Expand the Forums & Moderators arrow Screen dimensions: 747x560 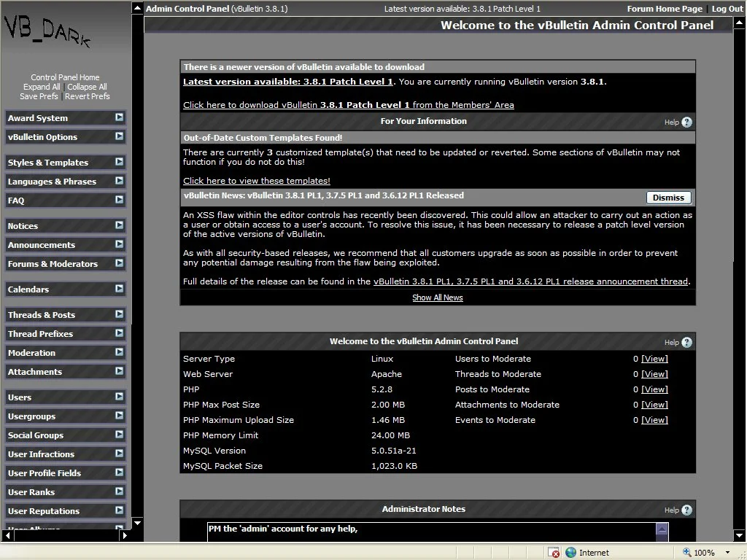click(120, 263)
